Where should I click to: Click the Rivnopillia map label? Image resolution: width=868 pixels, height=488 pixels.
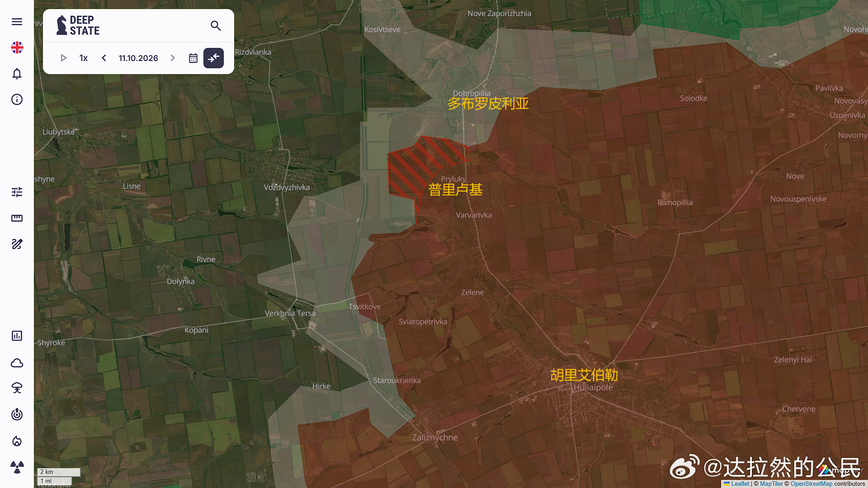675,202
